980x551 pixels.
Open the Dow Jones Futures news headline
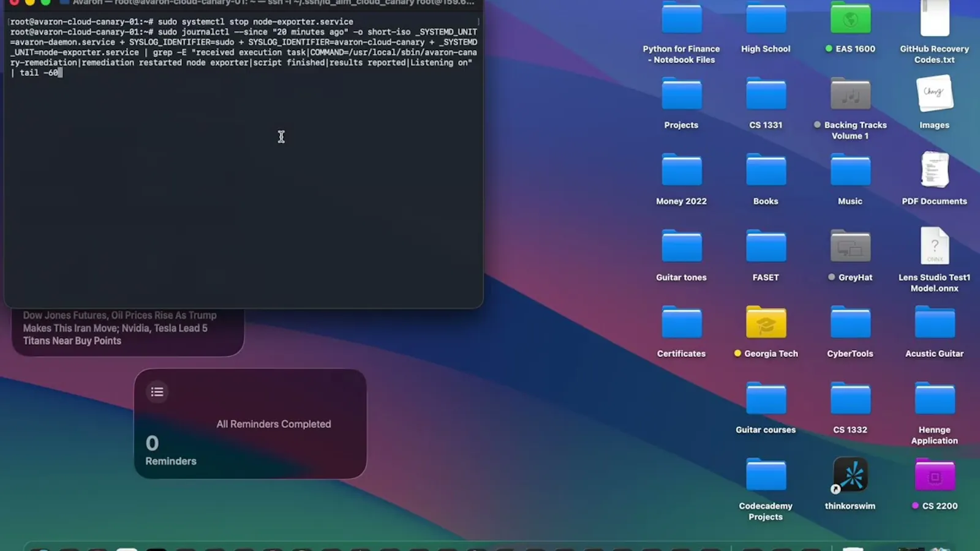point(120,328)
